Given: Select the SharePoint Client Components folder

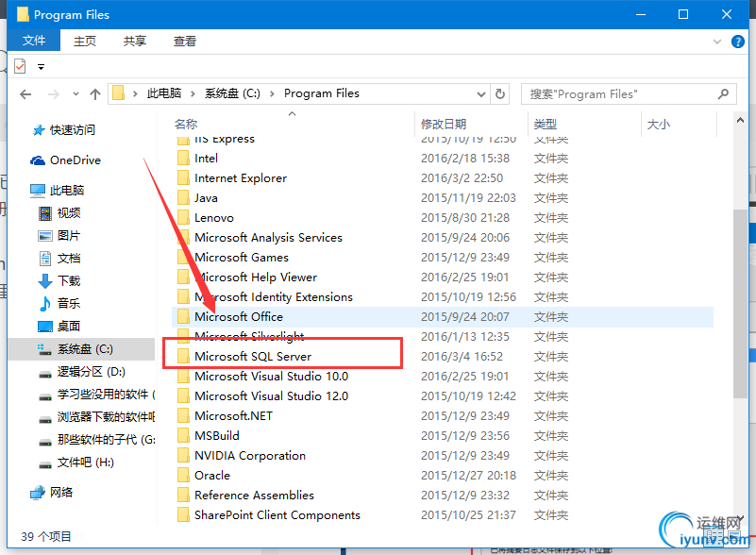Looking at the screenshot, I should tap(277, 514).
